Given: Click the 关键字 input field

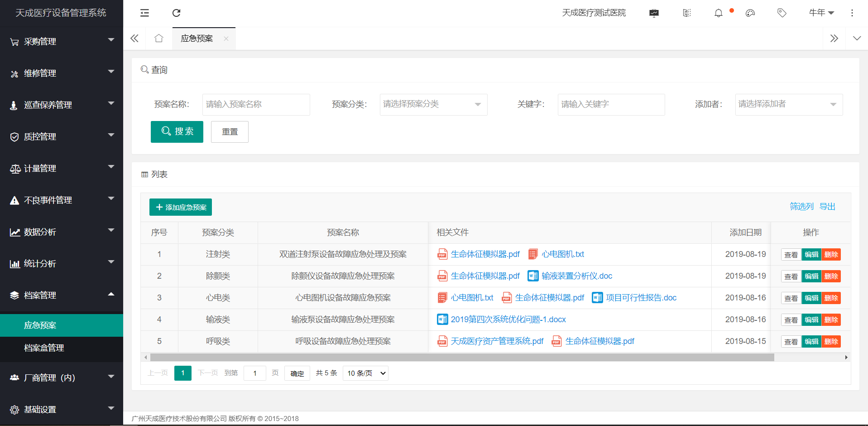Looking at the screenshot, I should 611,104.
